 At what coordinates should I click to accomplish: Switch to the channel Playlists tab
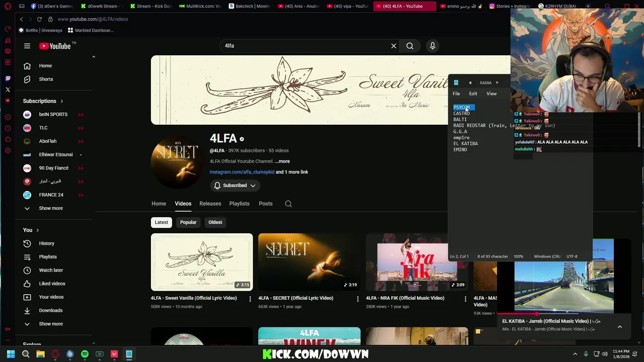[x=239, y=204]
